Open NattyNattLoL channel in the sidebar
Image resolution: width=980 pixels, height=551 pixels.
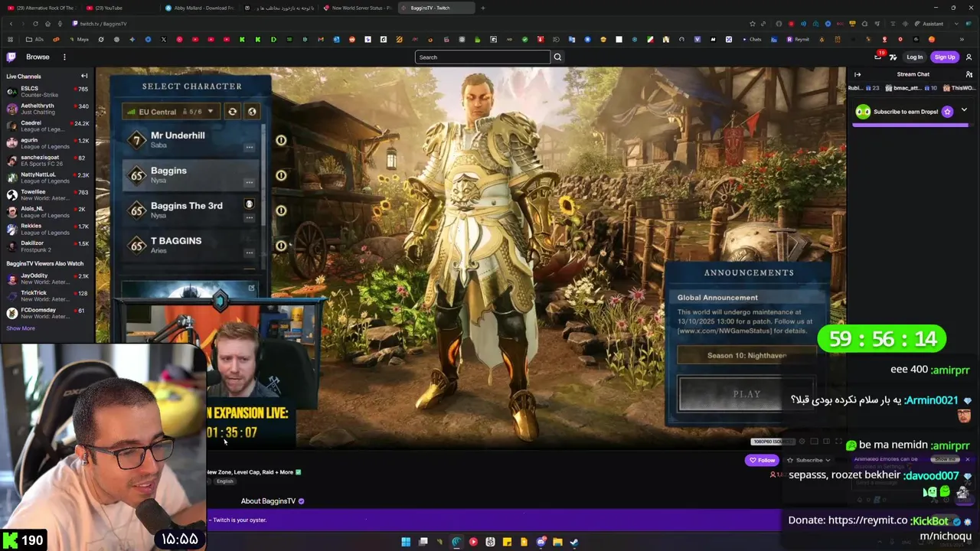(47, 178)
